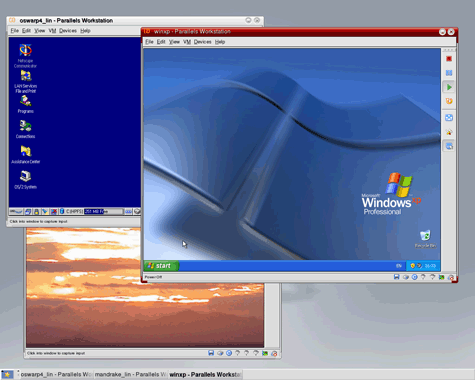
Task: Click the red Stop VM toolbar icon
Action: click(x=449, y=59)
